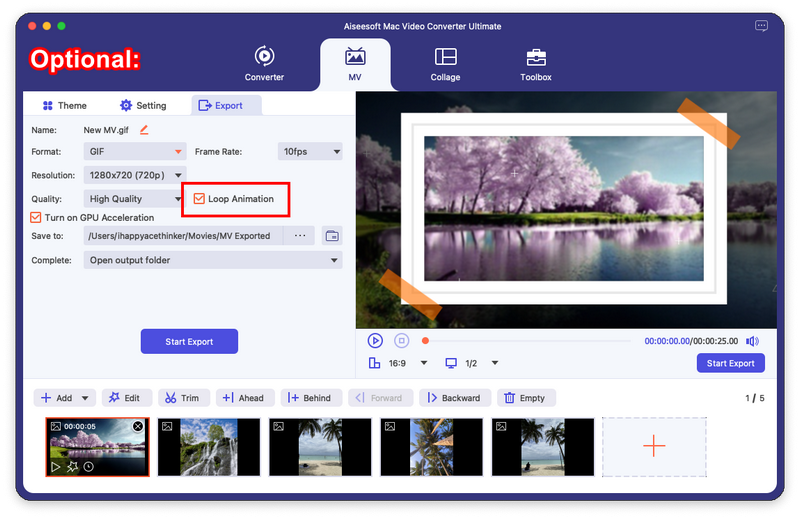Open the Toolbox tab icon
The width and height of the screenshot is (800, 519).
535,57
